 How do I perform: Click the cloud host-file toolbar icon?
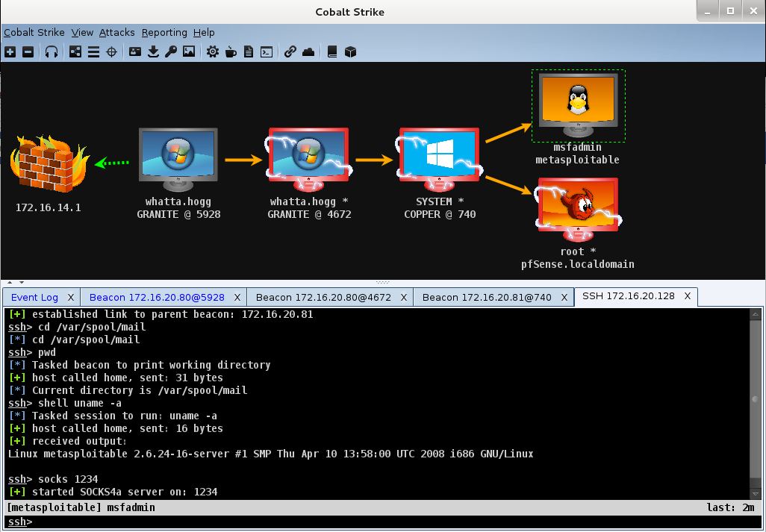pyautogui.click(x=308, y=51)
